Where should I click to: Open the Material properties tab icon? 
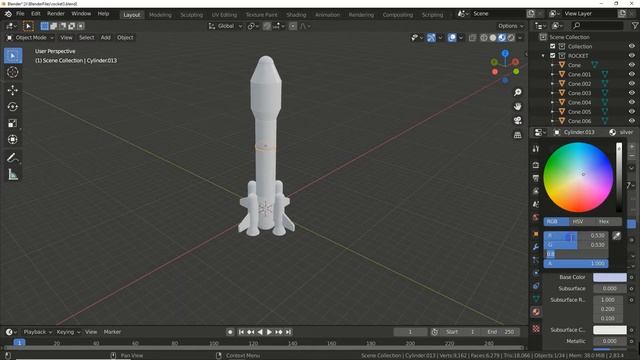coord(536,312)
